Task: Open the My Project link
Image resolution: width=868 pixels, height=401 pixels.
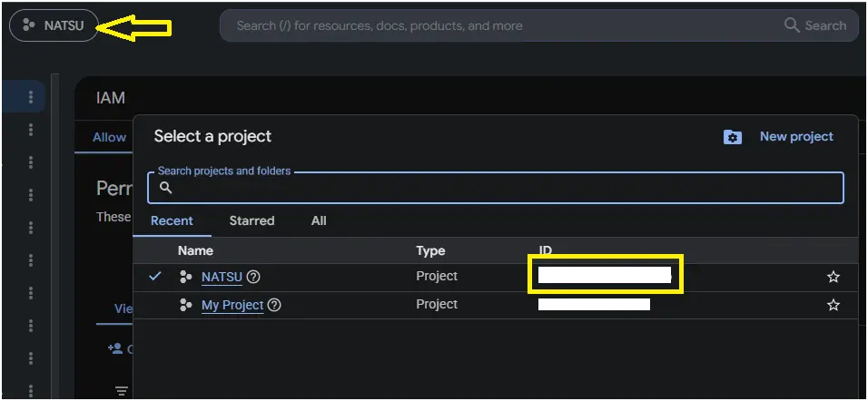Action: pos(232,305)
